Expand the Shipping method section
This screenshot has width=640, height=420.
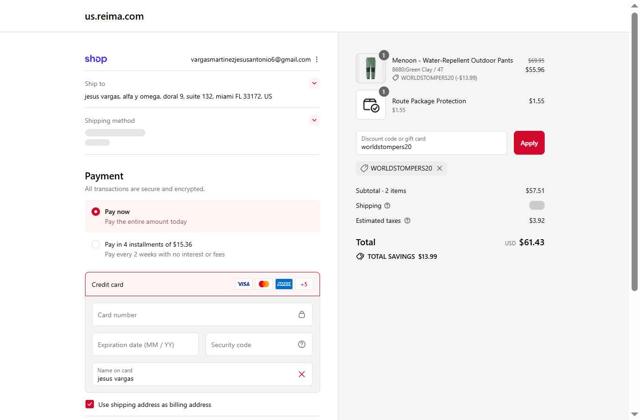coord(314,120)
